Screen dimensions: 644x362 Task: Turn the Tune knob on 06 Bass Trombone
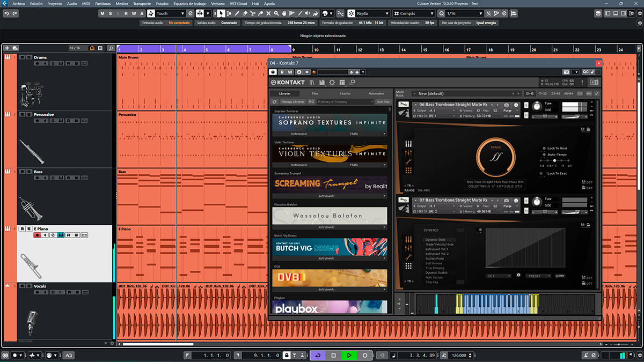tap(536, 106)
